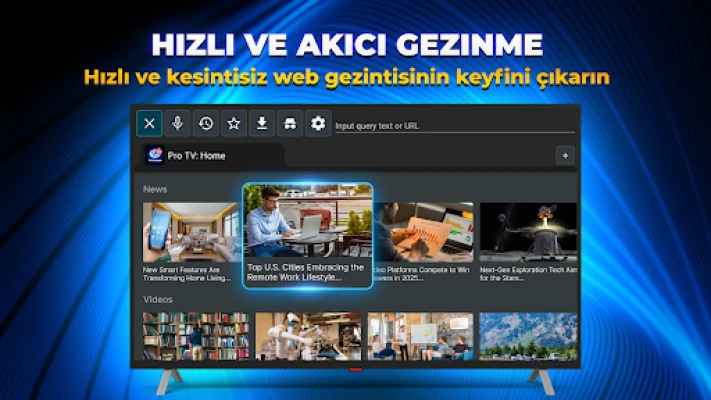This screenshot has height=400, width=711.
Task: Open the downloads icon
Action: pos(261,123)
